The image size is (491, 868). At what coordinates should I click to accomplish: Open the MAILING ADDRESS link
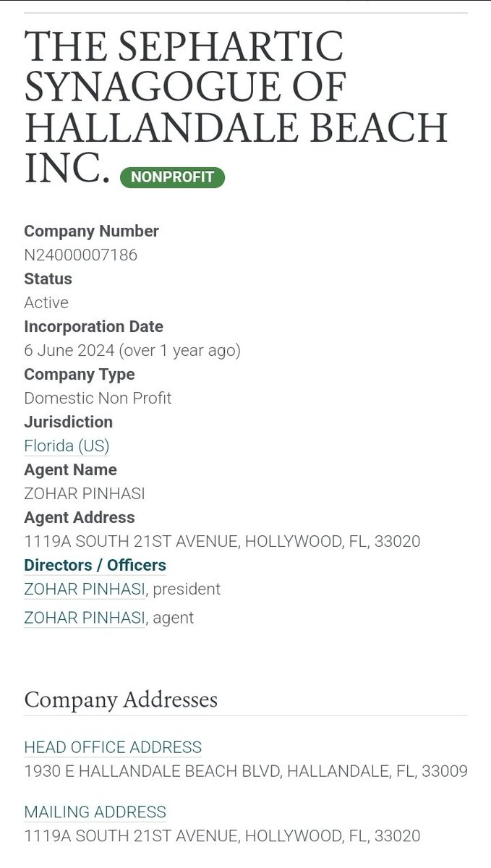[95, 812]
